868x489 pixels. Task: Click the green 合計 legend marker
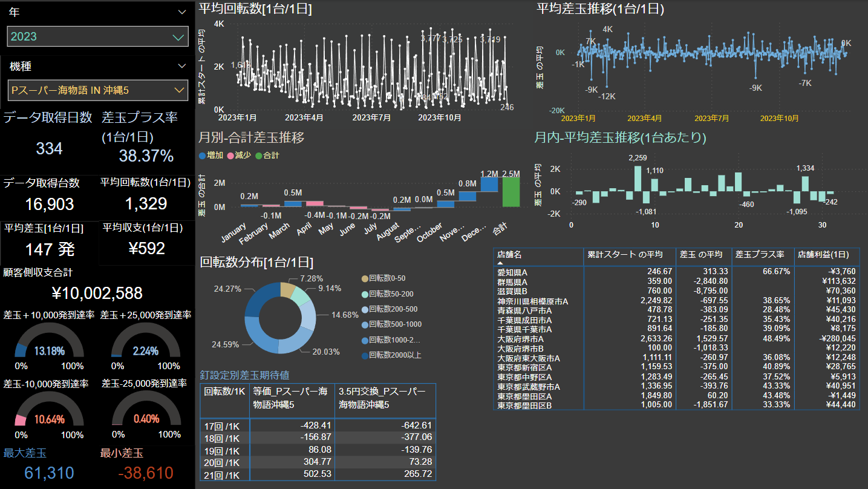[259, 156]
